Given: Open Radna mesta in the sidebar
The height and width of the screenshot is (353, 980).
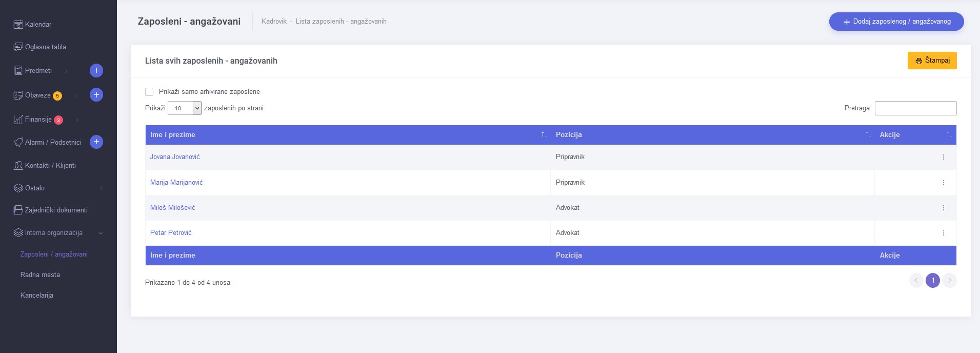Looking at the screenshot, I should click(x=40, y=275).
